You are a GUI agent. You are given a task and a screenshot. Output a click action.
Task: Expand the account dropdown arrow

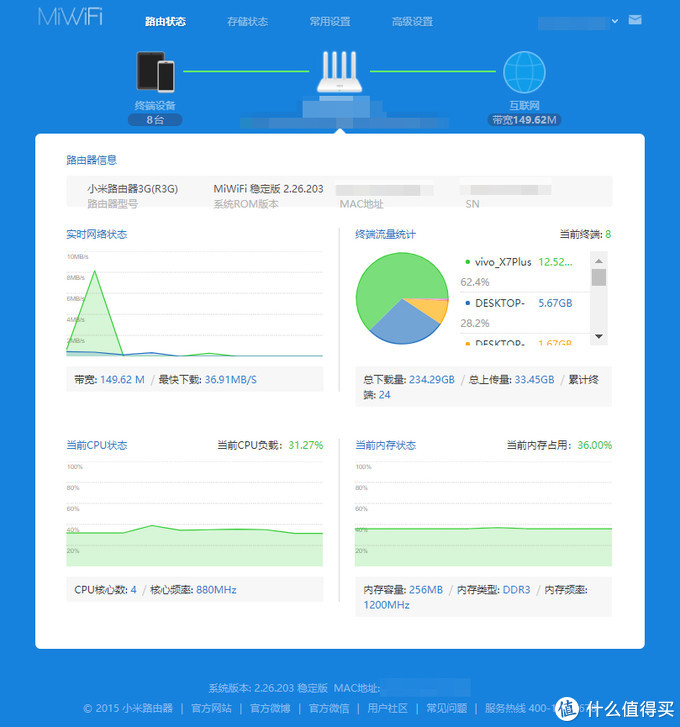tap(615, 21)
